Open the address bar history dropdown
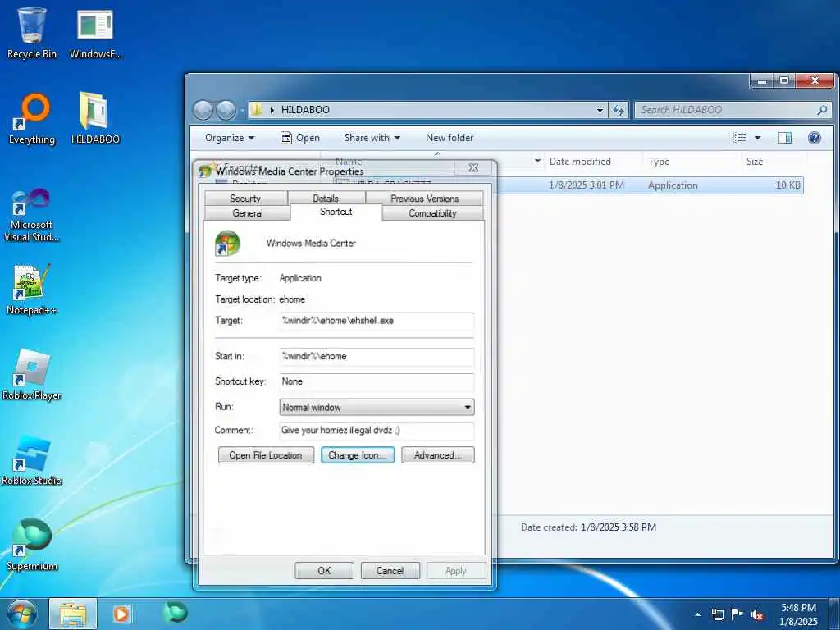The image size is (840, 630). (x=600, y=110)
